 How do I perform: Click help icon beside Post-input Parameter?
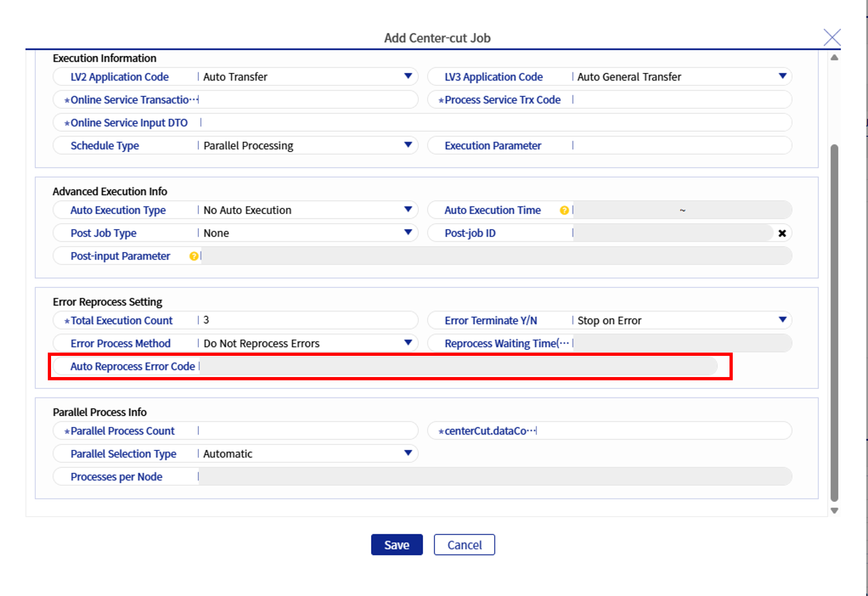[193, 256]
